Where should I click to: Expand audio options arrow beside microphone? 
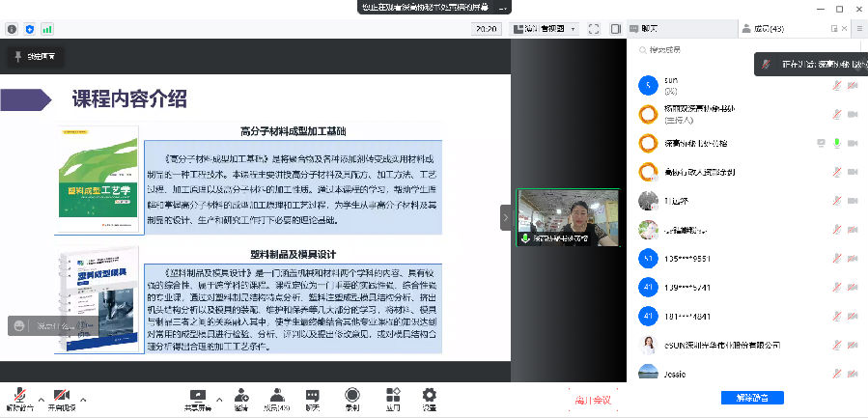click(41, 398)
